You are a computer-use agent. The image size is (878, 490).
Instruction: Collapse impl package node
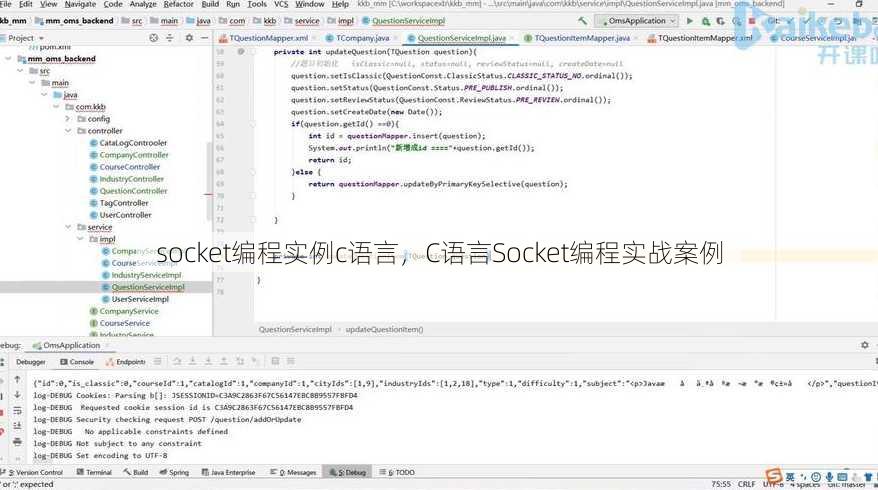pyautogui.click(x=80, y=239)
